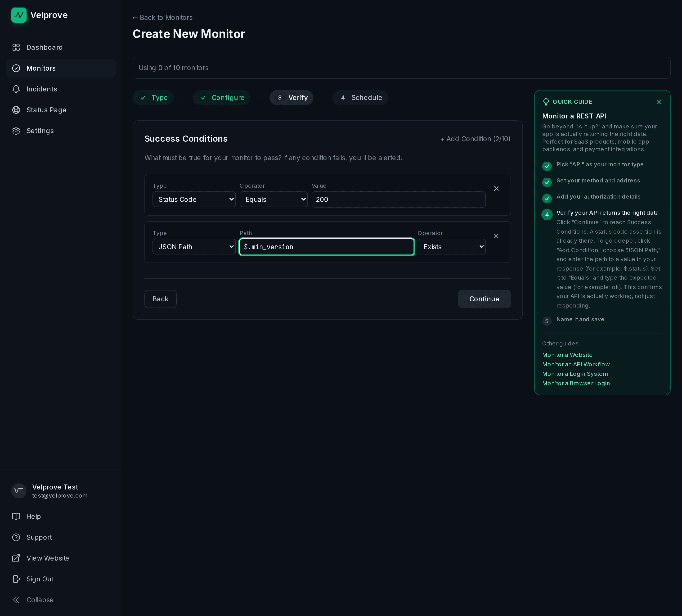Image resolution: width=682 pixels, height=616 pixels.
Task: Open the Monitor an API Workflow guide
Action: coord(576,364)
